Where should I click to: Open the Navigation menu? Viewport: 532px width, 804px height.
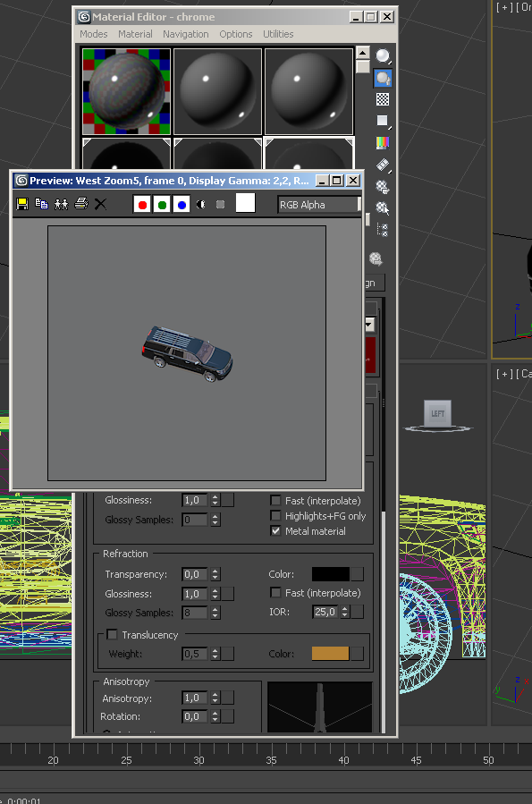pos(186,34)
